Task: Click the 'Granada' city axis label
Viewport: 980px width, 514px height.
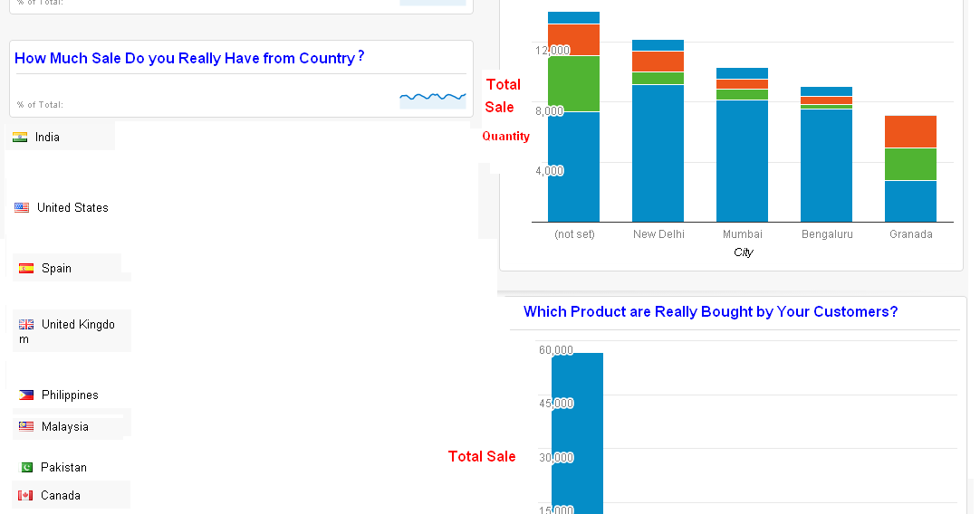Action: [910, 234]
